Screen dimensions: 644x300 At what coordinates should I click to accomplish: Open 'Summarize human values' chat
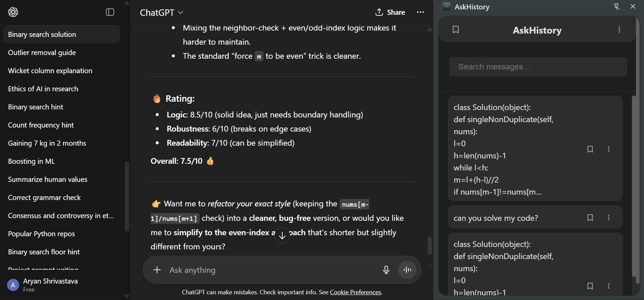tap(61, 179)
